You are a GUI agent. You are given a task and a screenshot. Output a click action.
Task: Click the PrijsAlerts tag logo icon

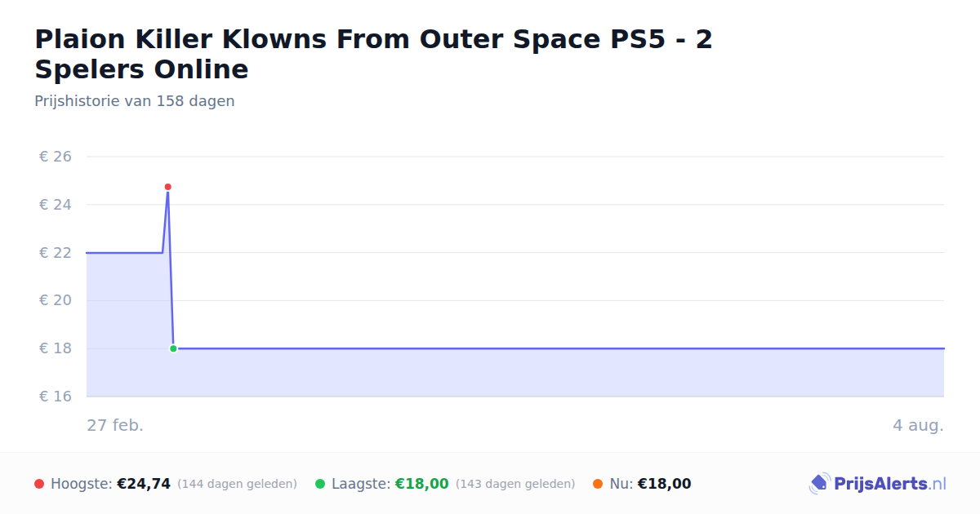818,484
